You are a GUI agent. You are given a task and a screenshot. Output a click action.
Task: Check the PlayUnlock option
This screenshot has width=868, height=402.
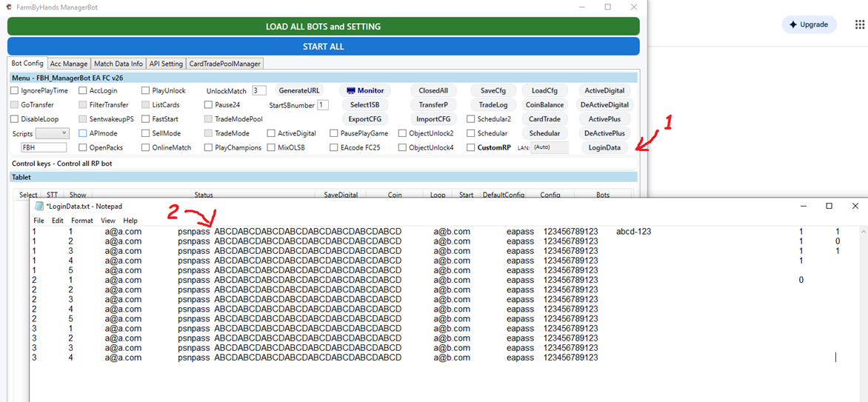click(146, 90)
